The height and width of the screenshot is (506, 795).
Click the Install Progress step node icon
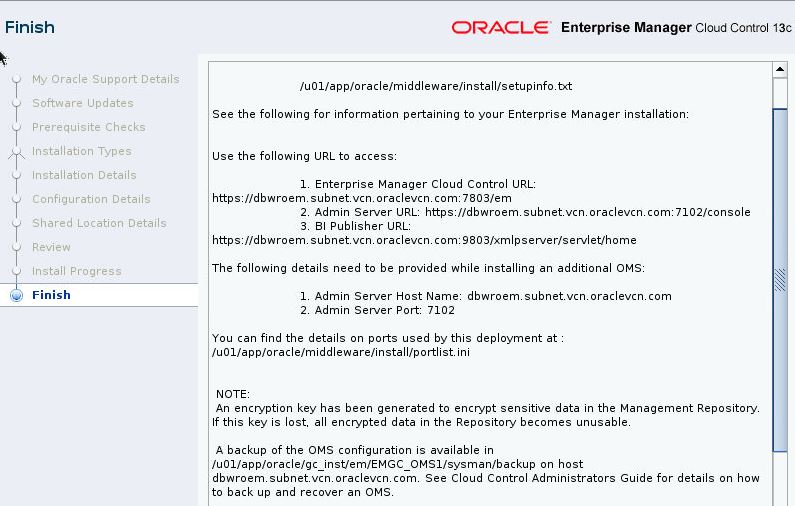[16, 272]
